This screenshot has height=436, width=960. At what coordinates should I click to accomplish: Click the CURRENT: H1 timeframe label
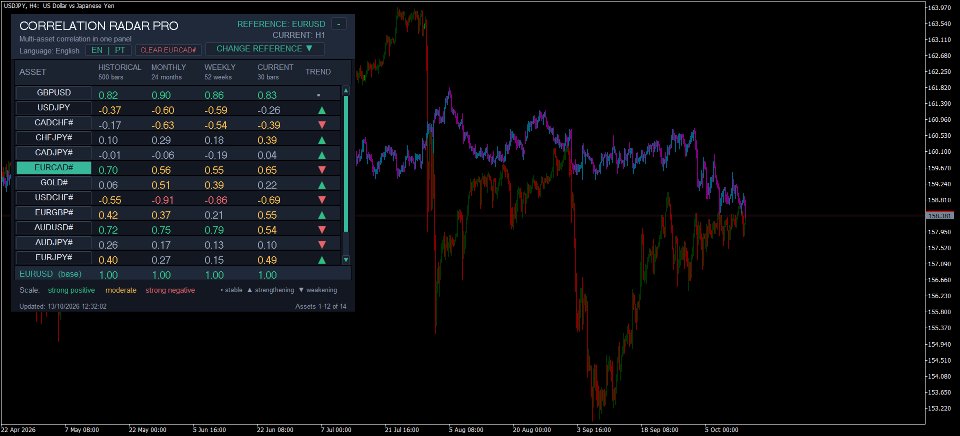299,36
